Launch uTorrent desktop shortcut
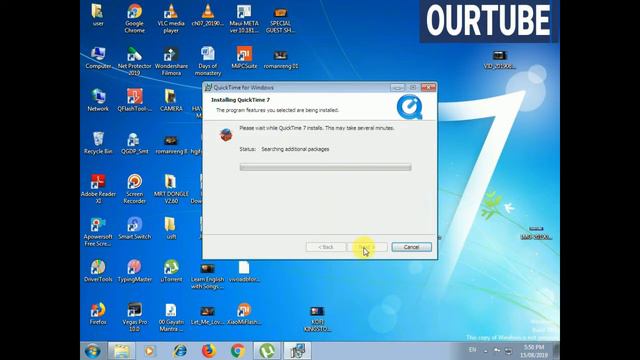The image size is (640, 360). 171,271
